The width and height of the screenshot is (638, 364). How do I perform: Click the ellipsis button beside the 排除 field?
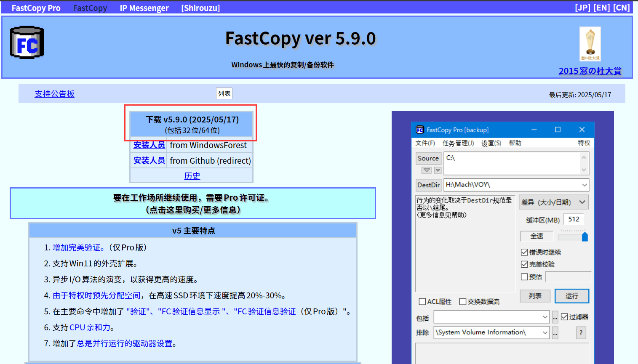555,332
